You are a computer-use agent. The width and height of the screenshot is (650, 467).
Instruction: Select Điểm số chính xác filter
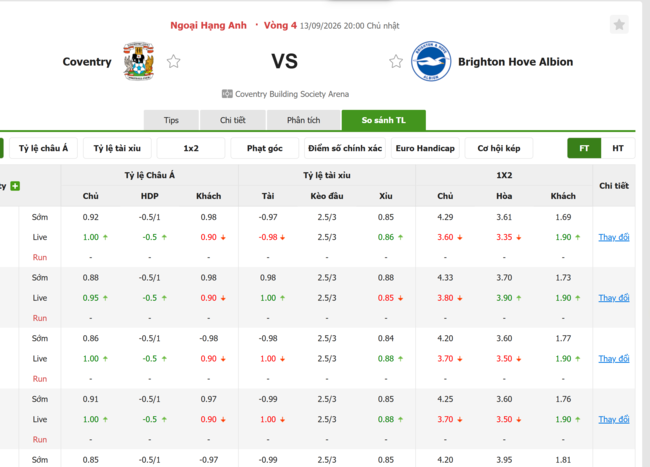click(x=345, y=148)
